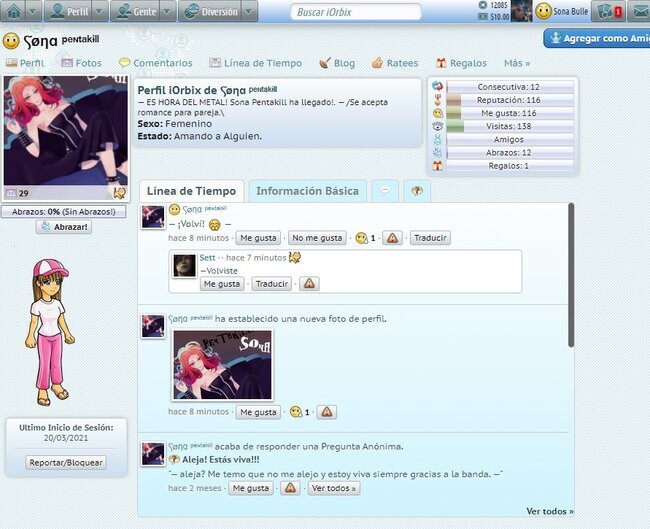Click the Reputación medal icon
The height and width of the screenshot is (529, 650).
pyautogui.click(x=438, y=100)
